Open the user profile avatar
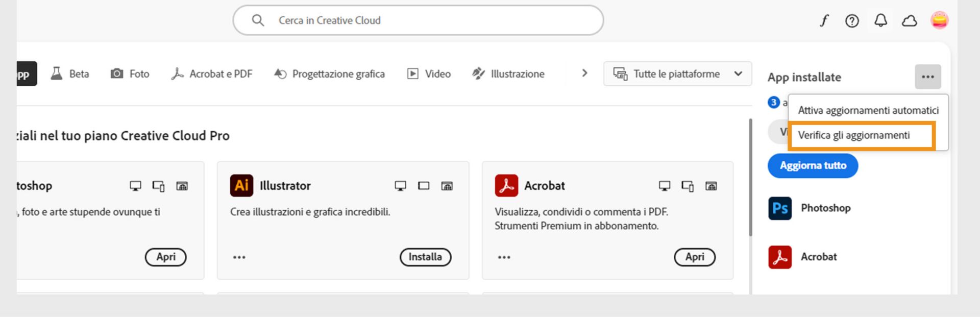 pos(939,20)
